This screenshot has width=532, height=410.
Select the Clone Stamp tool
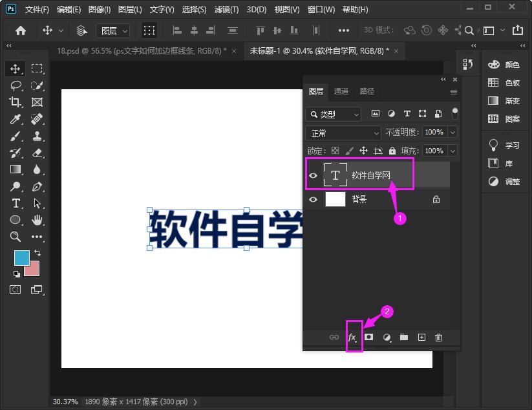[37, 136]
